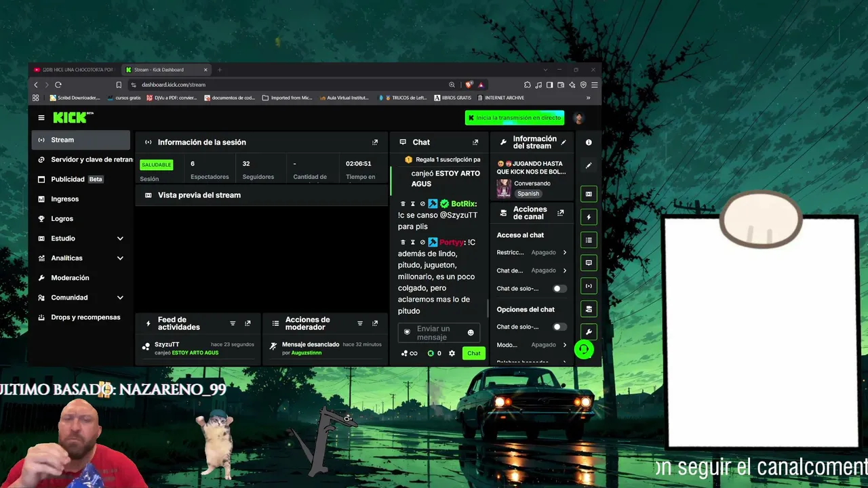868x488 pixels.
Task: Edit stream info with the pencil icon
Action: pos(564,142)
